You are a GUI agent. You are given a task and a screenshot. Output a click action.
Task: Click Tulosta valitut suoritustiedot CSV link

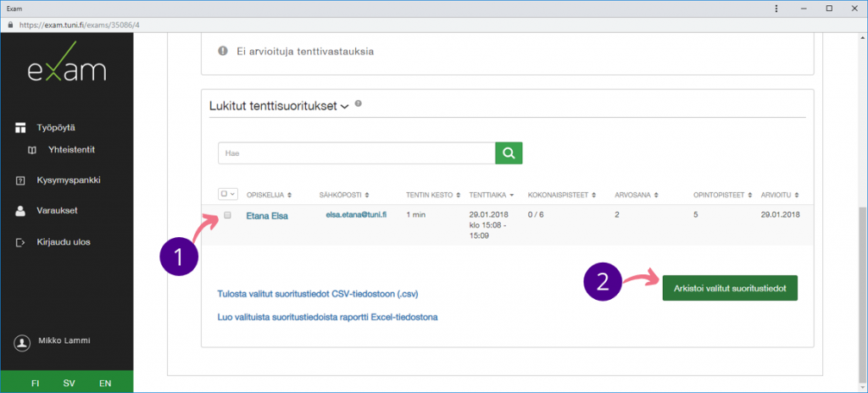coord(318,295)
